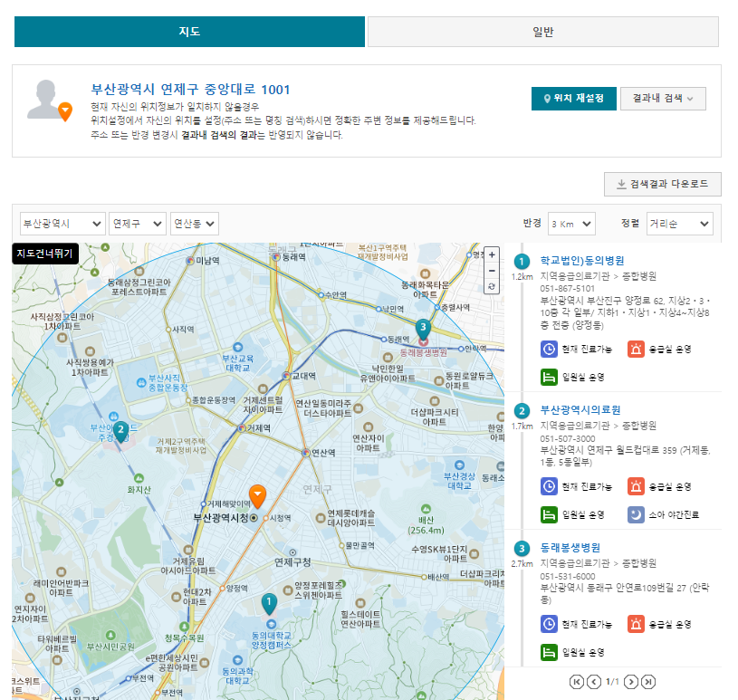Image resolution: width=738 pixels, height=700 pixels.
Task: Switch to the 지도 tab
Action: coord(189,32)
